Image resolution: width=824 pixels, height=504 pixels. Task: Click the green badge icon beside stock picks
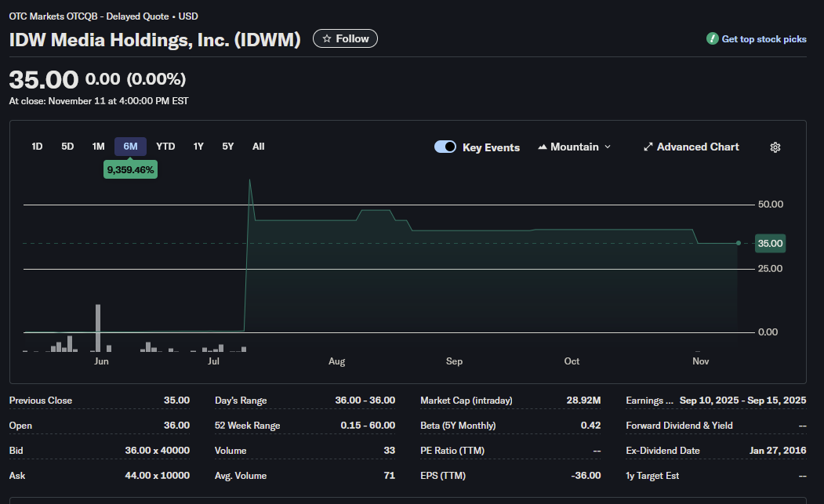tap(712, 39)
